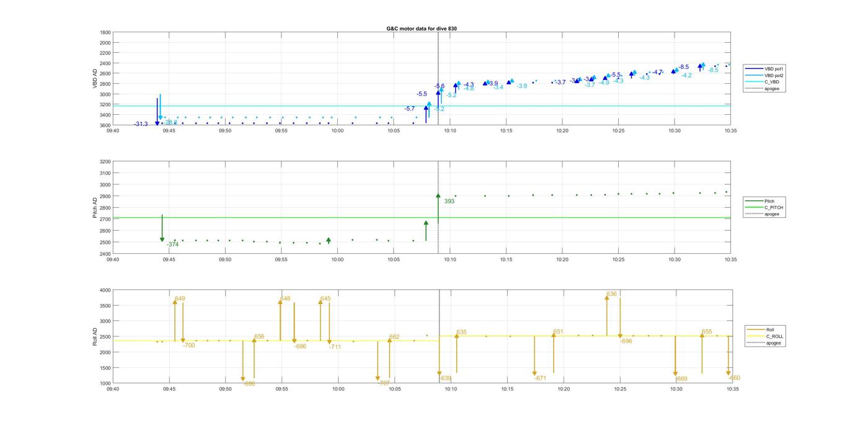
Task: Click the dotted apogee line in Pitch plot
Action: click(x=438, y=207)
